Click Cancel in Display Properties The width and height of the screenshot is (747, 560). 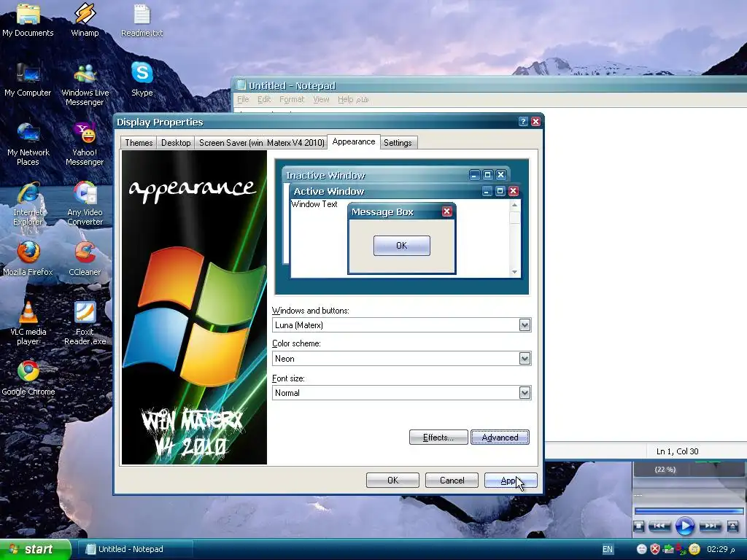point(452,480)
